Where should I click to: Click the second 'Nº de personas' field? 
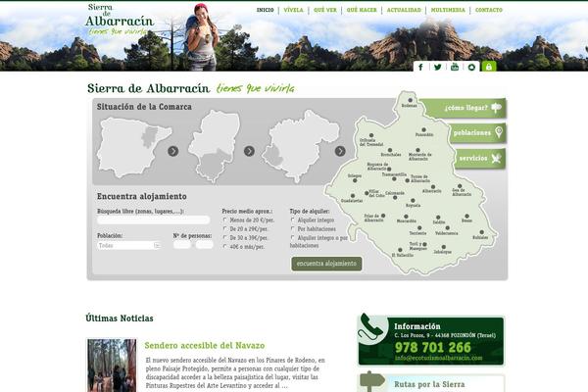point(205,245)
